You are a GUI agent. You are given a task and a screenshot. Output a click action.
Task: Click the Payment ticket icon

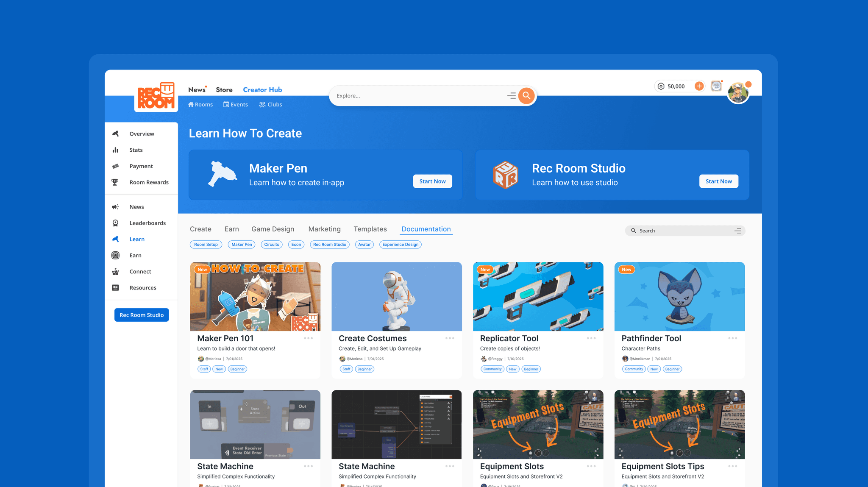115,166
